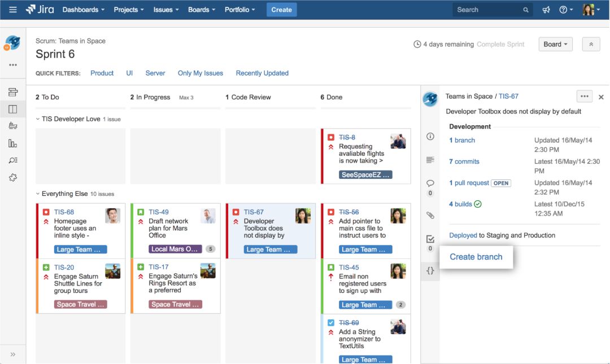Open the TIS-67 link in detail panel header

pyautogui.click(x=508, y=97)
